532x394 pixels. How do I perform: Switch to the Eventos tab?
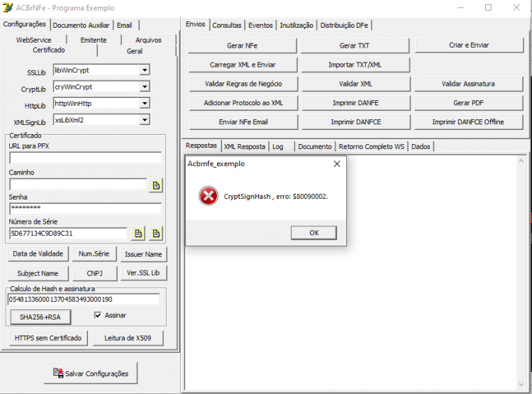click(x=260, y=25)
